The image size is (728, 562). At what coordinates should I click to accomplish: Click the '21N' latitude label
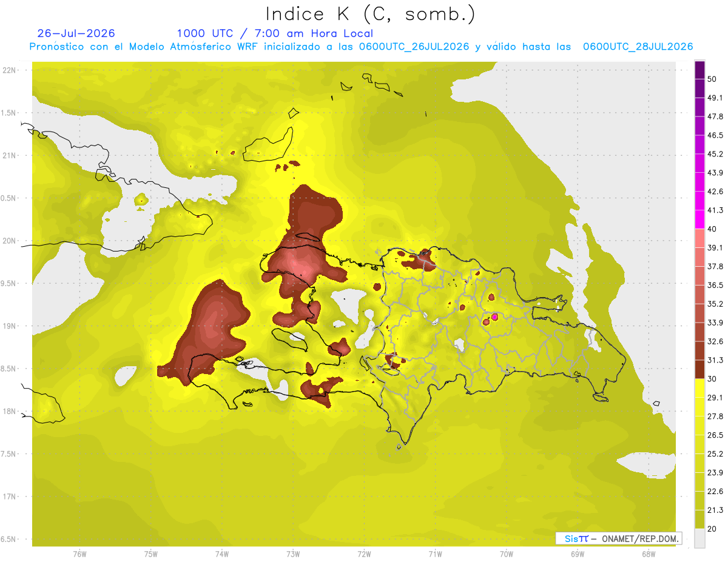[9, 155]
